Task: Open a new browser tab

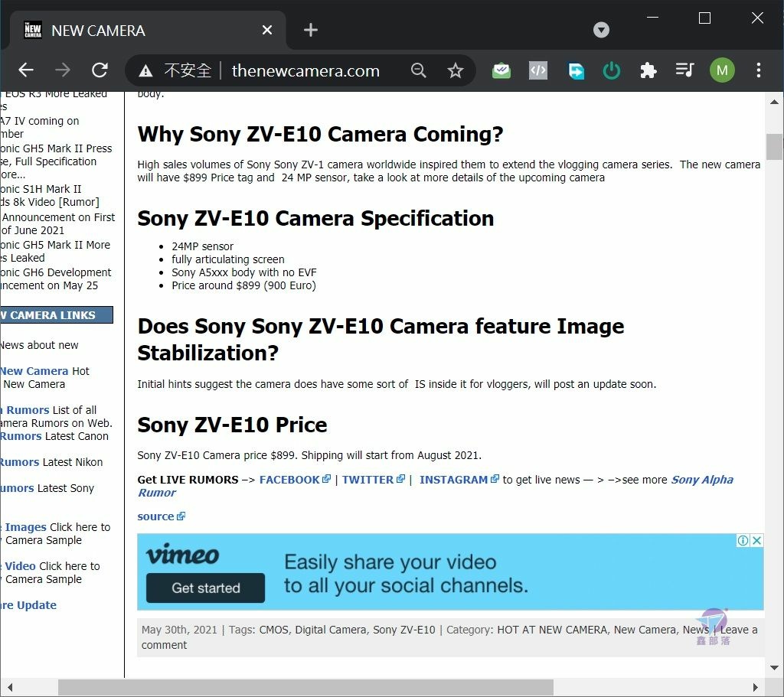Action: click(311, 30)
